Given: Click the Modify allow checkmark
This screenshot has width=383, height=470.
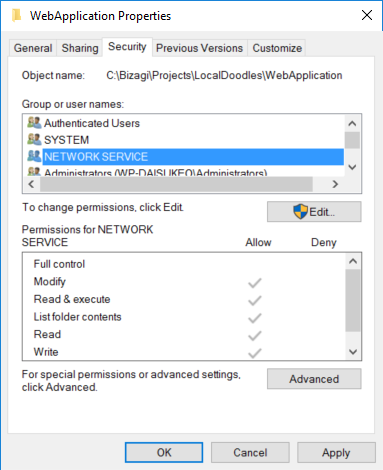Looking at the screenshot, I should pos(255,283).
